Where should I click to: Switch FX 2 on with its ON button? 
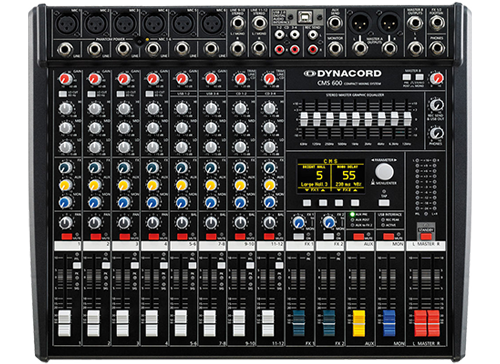329,236
